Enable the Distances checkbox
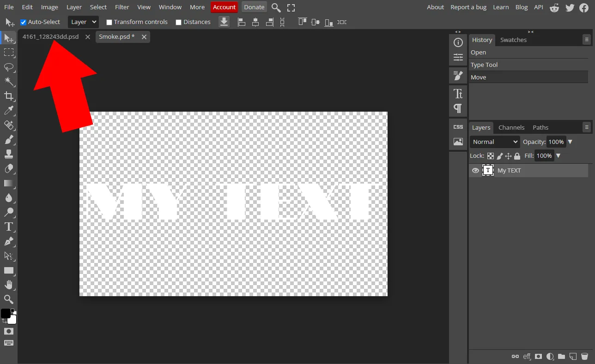Viewport: 595px width, 364px height. click(x=179, y=22)
